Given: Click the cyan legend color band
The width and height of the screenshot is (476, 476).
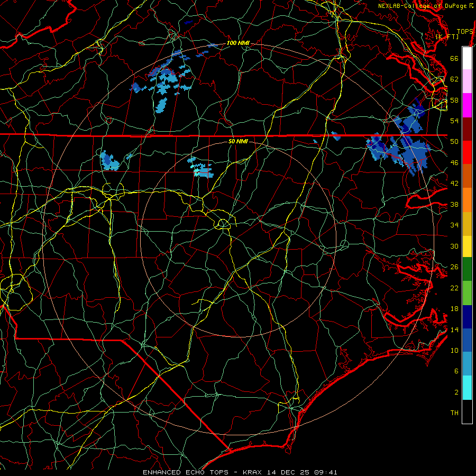Looking at the screenshot, I should coord(467,388).
